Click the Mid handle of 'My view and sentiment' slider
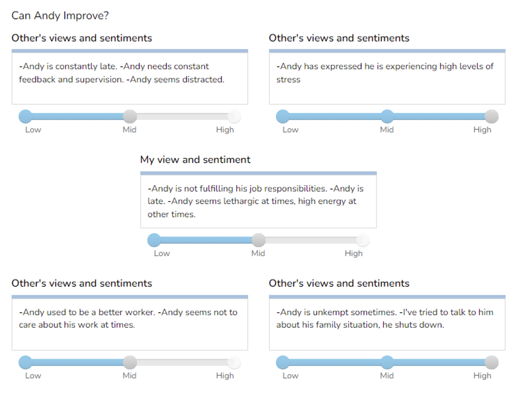532x399 pixels. (258, 240)
